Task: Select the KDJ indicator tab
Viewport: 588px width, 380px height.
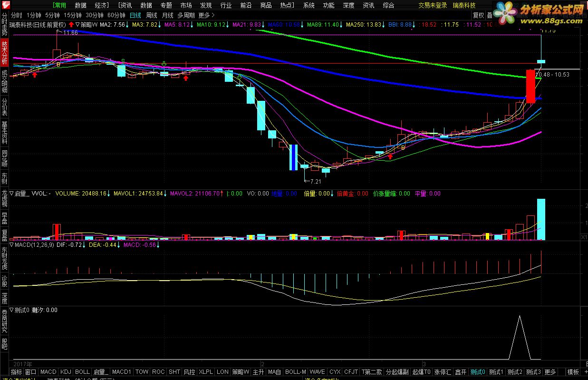Action: point(66,372)
